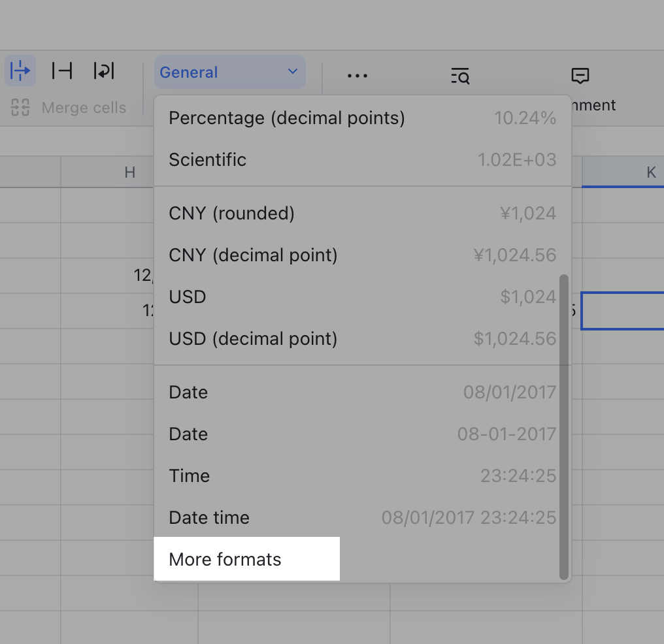Click the Merge cells icon

point(19,108)
